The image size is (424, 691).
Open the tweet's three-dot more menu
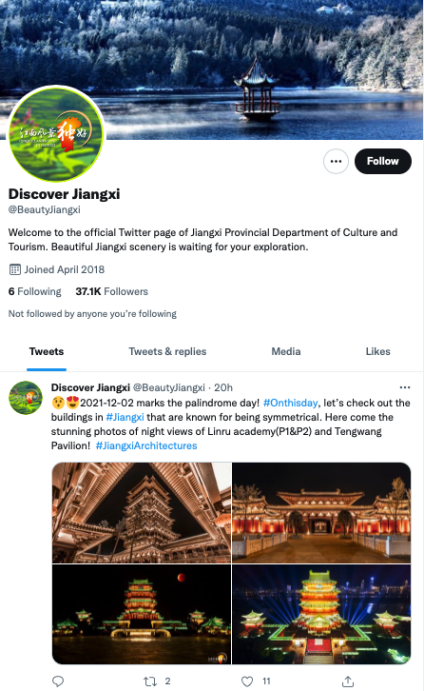(x=405, y=387)
